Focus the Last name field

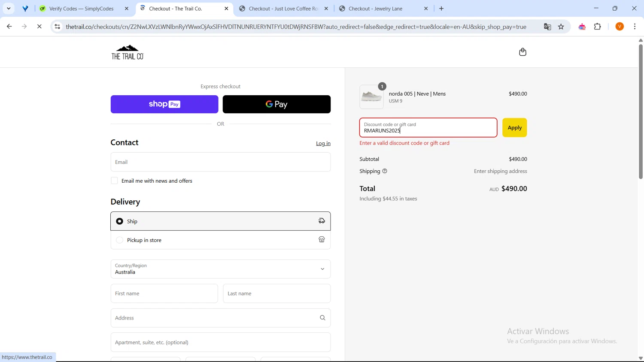pos(277,293)
